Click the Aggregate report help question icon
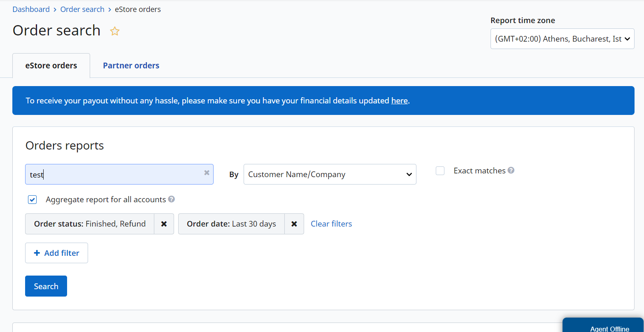Image resolution: width=644 pixels, height=332 pixels. tap(172, 199)
